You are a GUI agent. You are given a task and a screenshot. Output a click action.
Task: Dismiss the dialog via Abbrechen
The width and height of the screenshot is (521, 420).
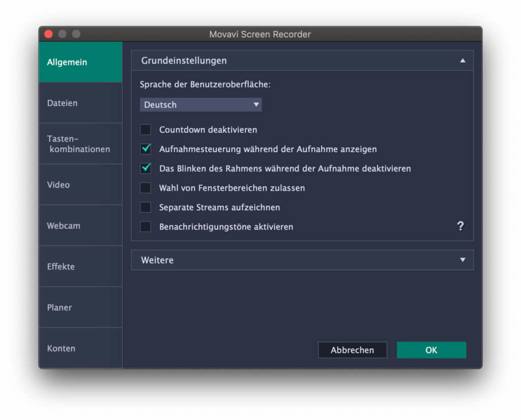(x=352, y=350)
